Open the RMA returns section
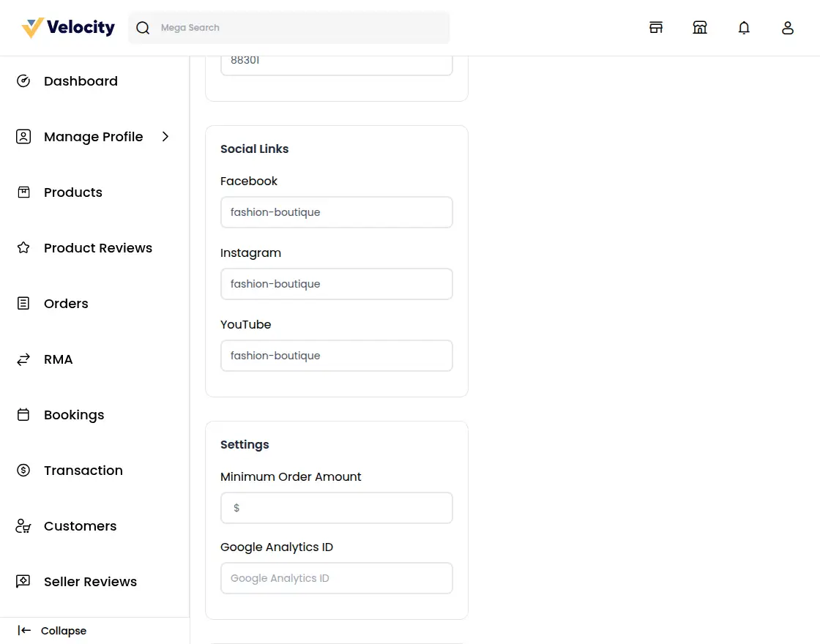The width and height of the screenshot is (820, 644). [58, 359]
